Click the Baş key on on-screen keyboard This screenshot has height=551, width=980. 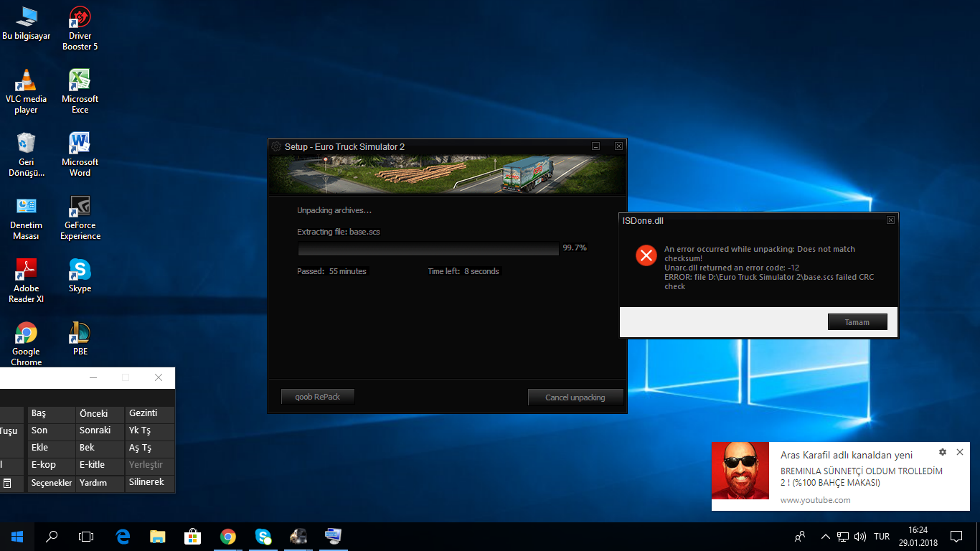pyautogui.click(x=52, y=414)
